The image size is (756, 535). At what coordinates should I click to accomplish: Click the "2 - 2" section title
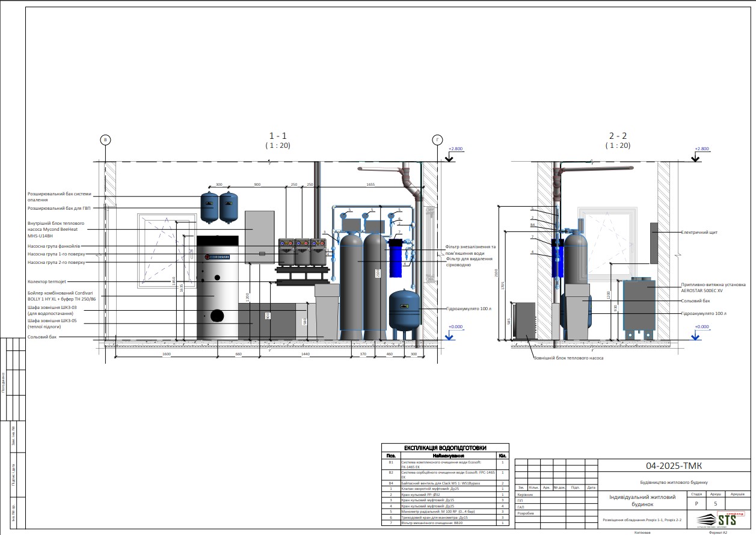pyautogui.click(x=618, y=136)
